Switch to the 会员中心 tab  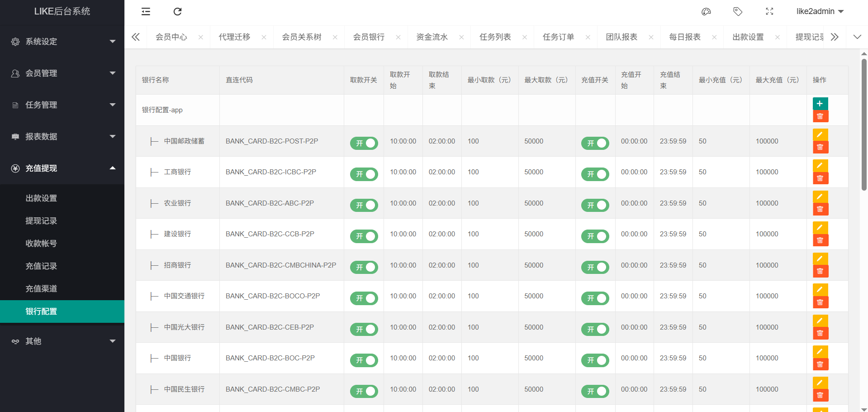171,37
